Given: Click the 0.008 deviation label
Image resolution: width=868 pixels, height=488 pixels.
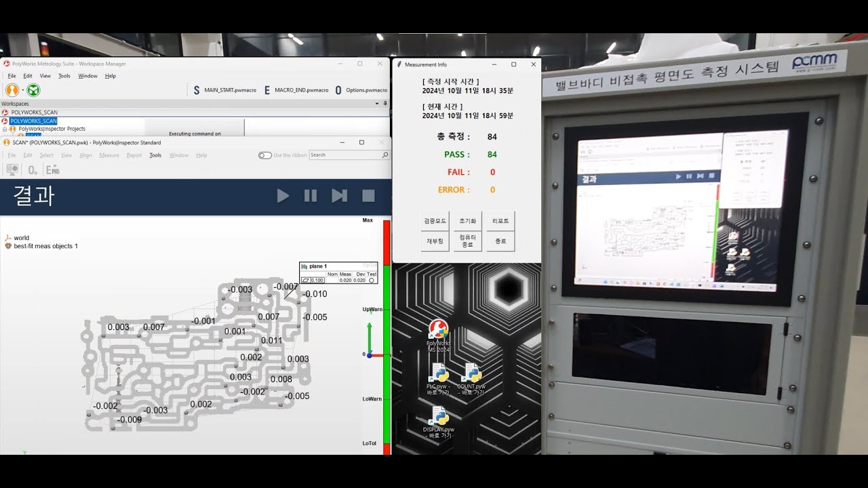Looking at the screenshot, I should click(x=281, y=380).
